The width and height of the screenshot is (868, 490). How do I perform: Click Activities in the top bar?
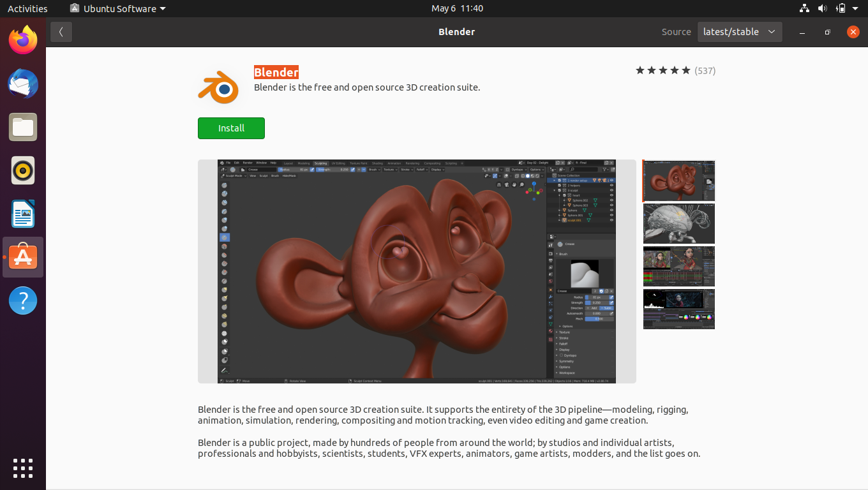coord(27,8)
